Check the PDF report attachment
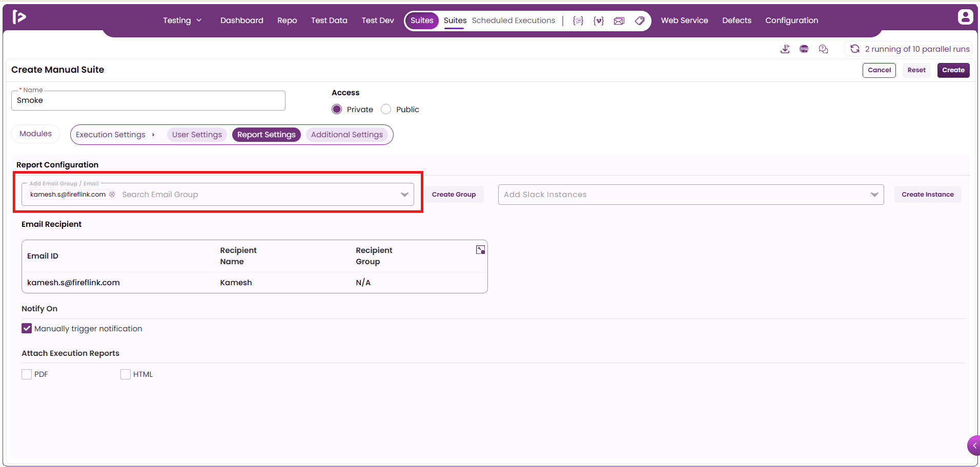 [27, 374]
